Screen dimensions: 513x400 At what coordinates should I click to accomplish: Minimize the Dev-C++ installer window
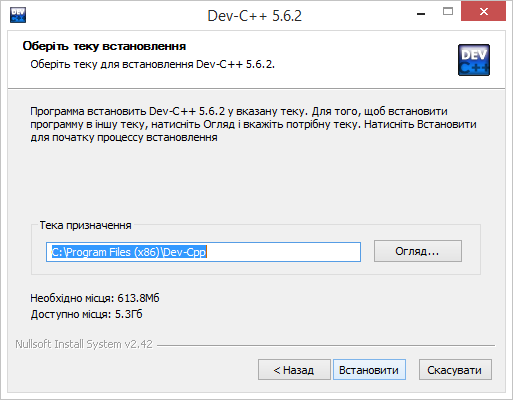pos(421,14)
